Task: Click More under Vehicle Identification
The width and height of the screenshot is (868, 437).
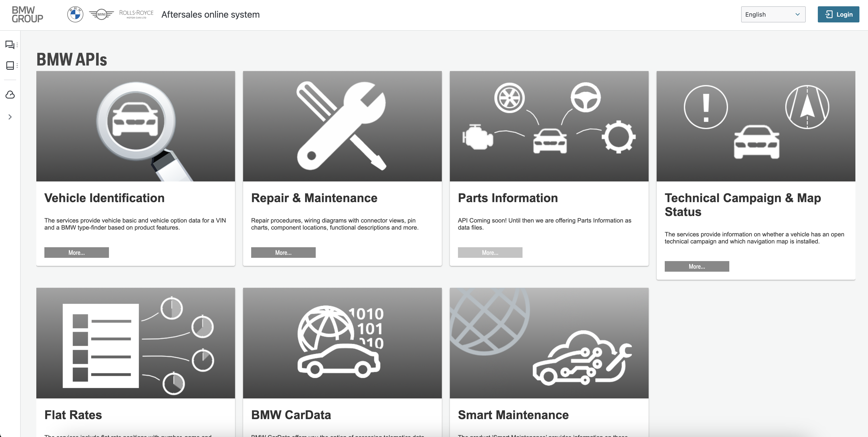Action: coord(76,253)
